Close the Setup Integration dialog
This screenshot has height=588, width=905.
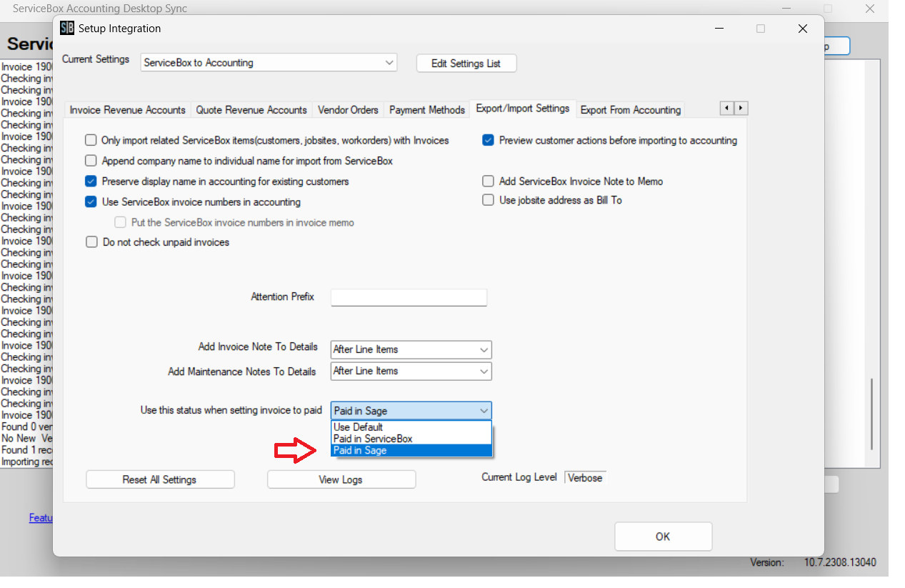(x=802, y=29)
